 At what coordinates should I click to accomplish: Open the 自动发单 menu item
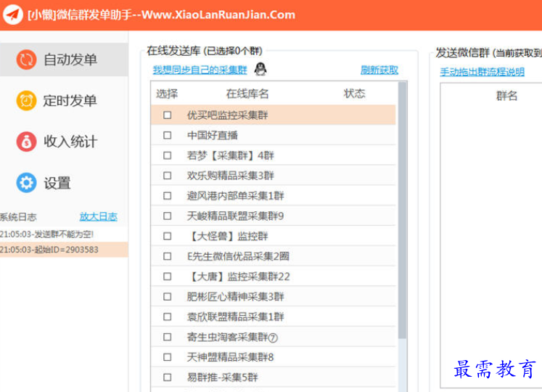(x=64, y=60)
